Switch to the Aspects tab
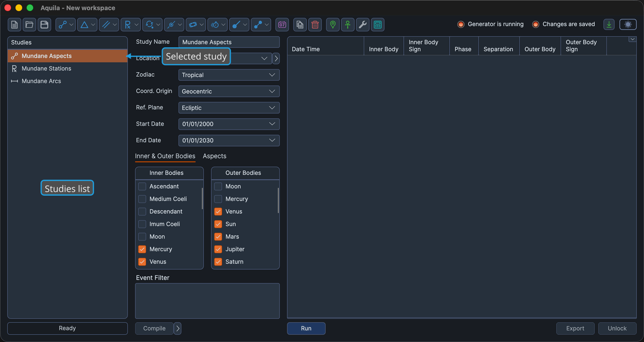 click(215, 156)
